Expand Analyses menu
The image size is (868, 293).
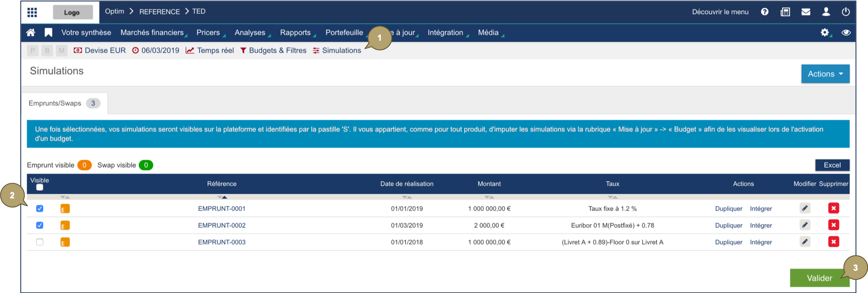[252, 33]
